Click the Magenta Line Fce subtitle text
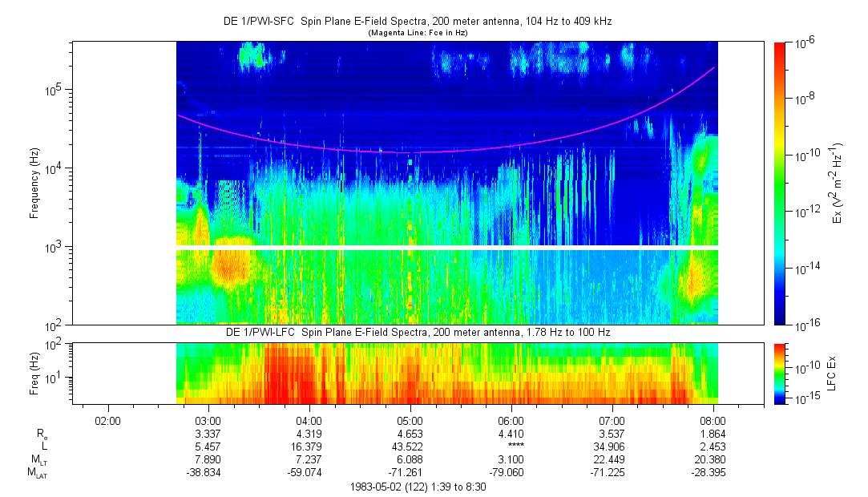 [x=417, y=33]
